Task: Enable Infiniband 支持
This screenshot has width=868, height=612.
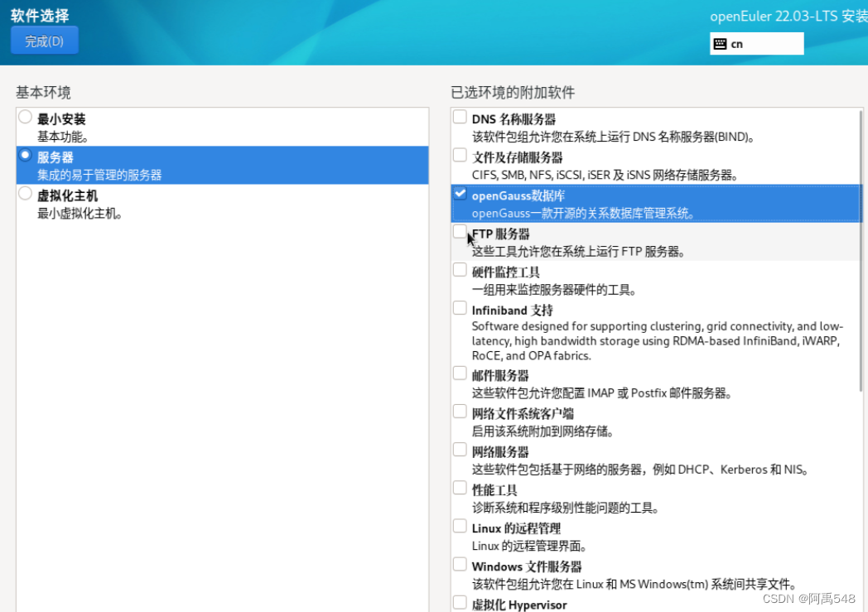Action: [x=460, y=307]
